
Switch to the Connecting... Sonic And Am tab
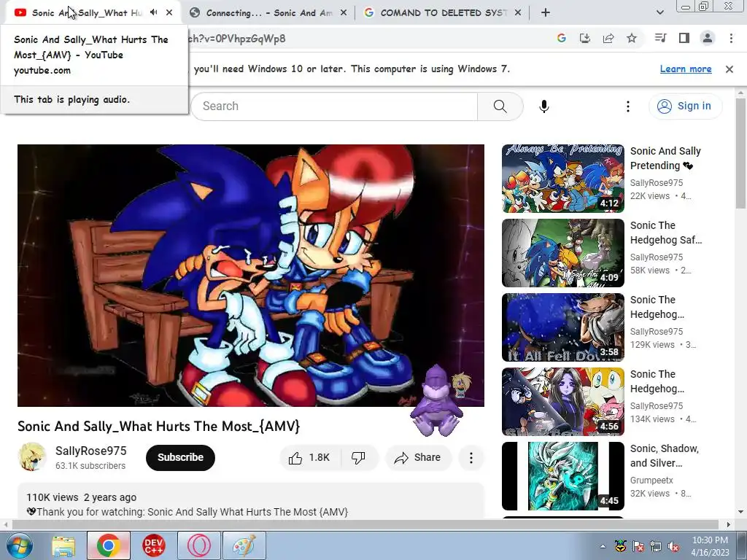point(269,13)
